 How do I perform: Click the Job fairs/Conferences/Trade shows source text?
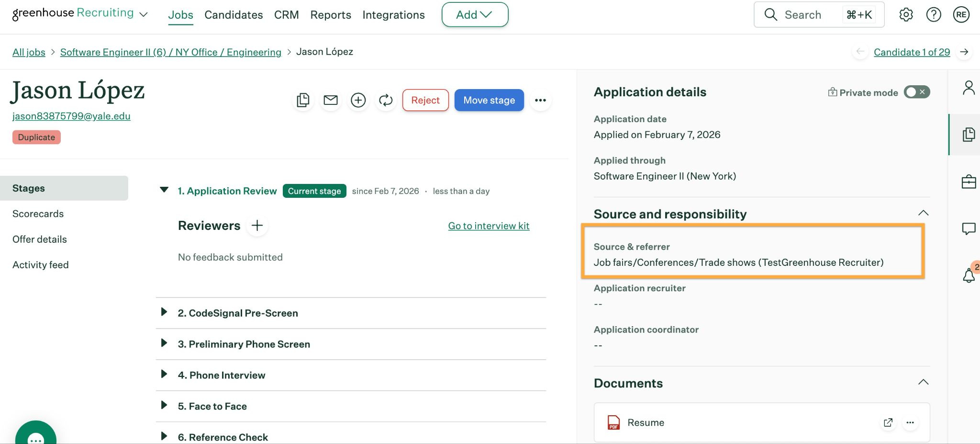click(x=738, y=262)
